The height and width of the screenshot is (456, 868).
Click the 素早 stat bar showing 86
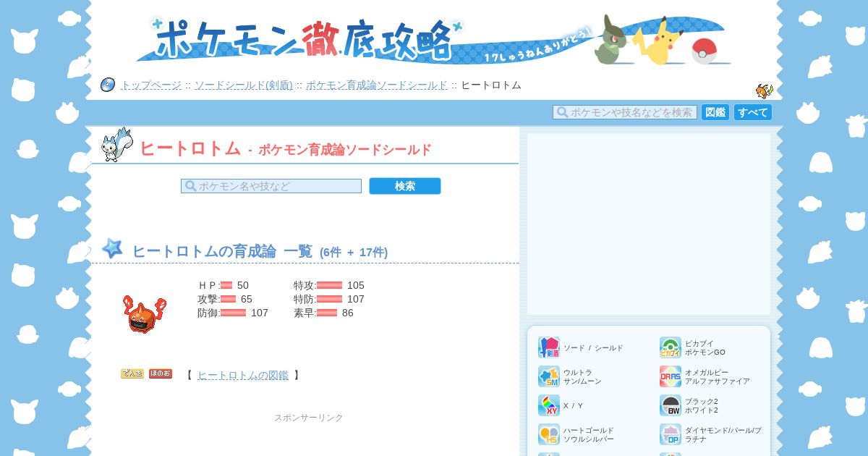(x=327, y=313)
